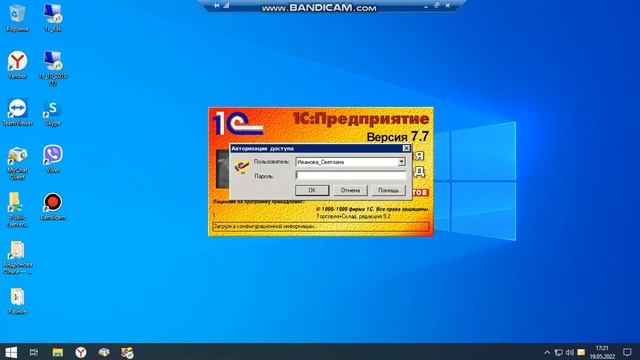This screenshot has width=640, height=360.
Task: Open the taskbar clock and calendar
Action: pyautogui.click(x=602, y=352)
